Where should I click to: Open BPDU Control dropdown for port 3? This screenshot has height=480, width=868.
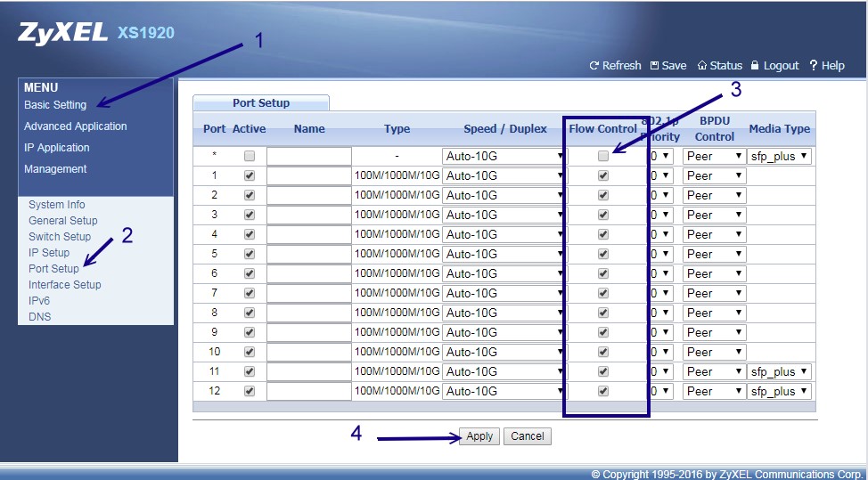(x=714, y=215)
